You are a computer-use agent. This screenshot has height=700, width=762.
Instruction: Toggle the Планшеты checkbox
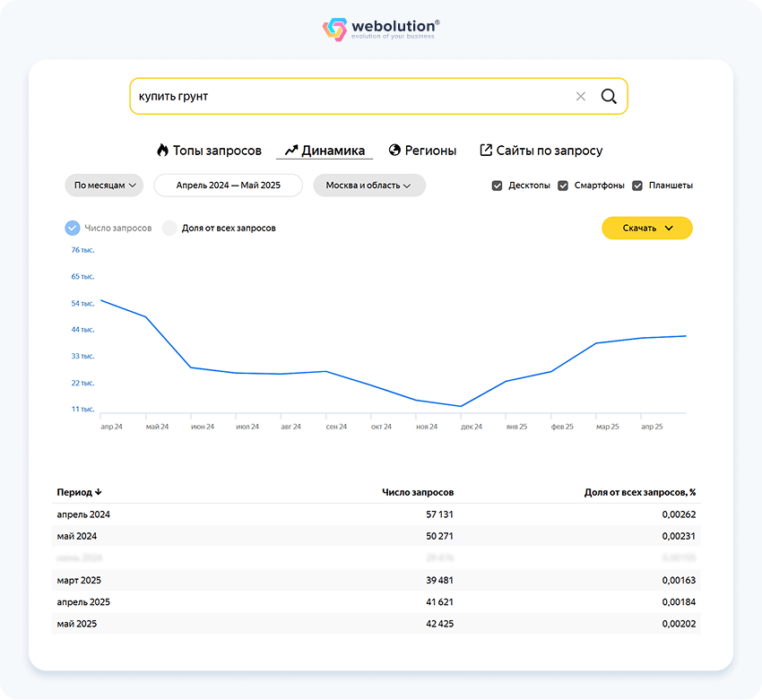(x=637, y=186)
